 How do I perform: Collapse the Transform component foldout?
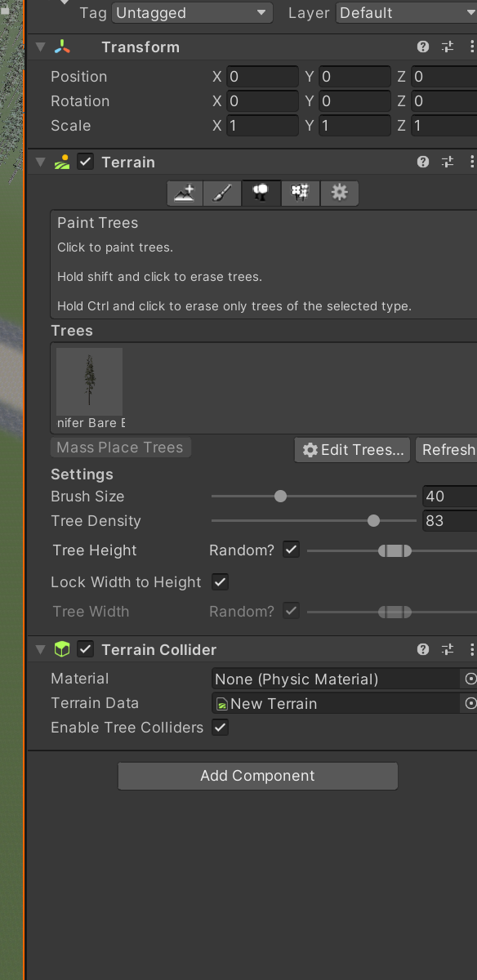tap(41, 47)
